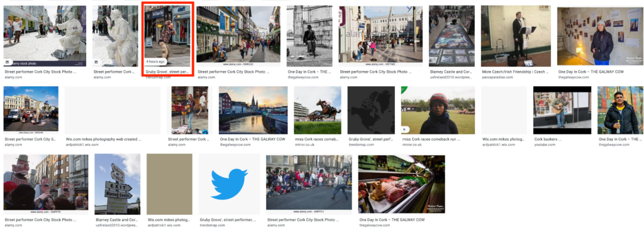Open the butcher meat counter photo
Image resolution: width=644 pixels, height=240 pixels.
point(401,184)
